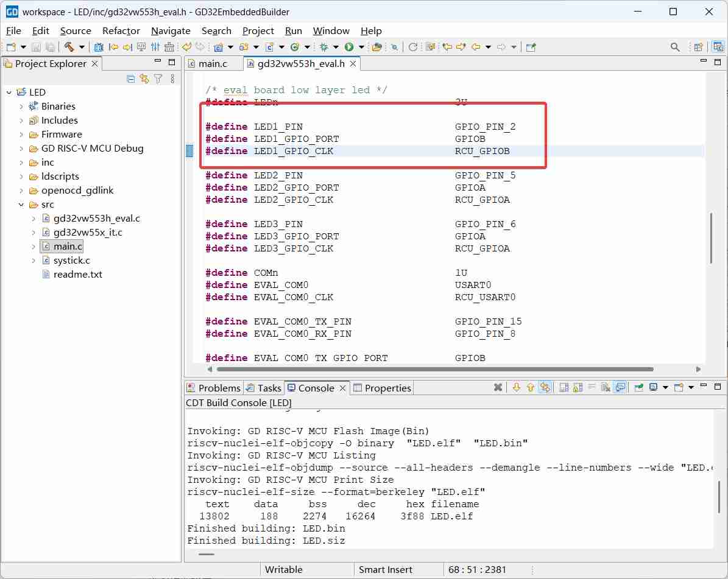
Task: Click the Search magnifier icon in toolbar
Action: [675, 47]
